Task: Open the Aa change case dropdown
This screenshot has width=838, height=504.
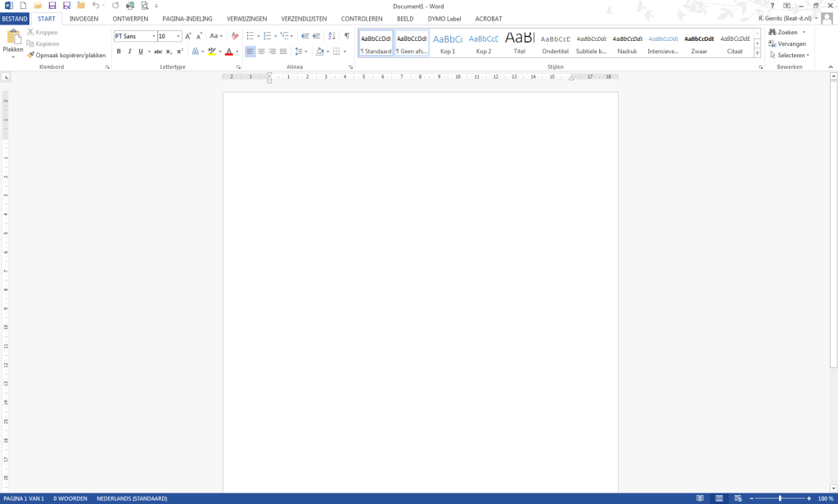Action: 216,36
